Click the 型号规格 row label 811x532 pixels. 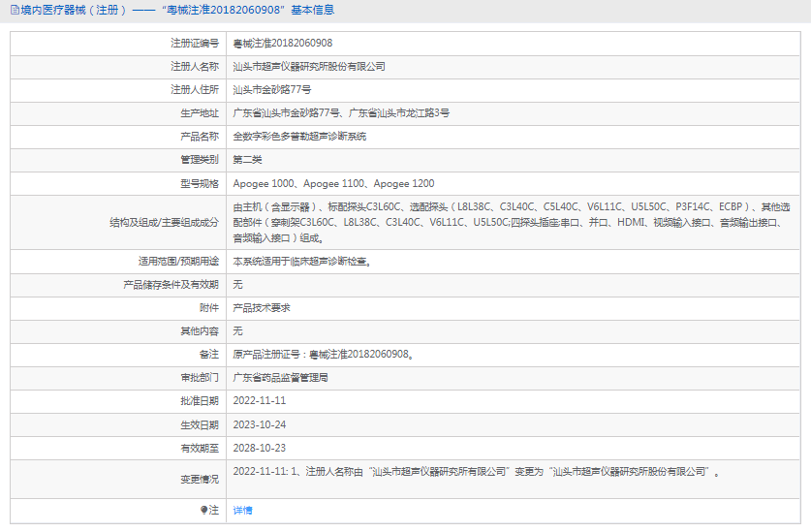click(x=200, y=184)
